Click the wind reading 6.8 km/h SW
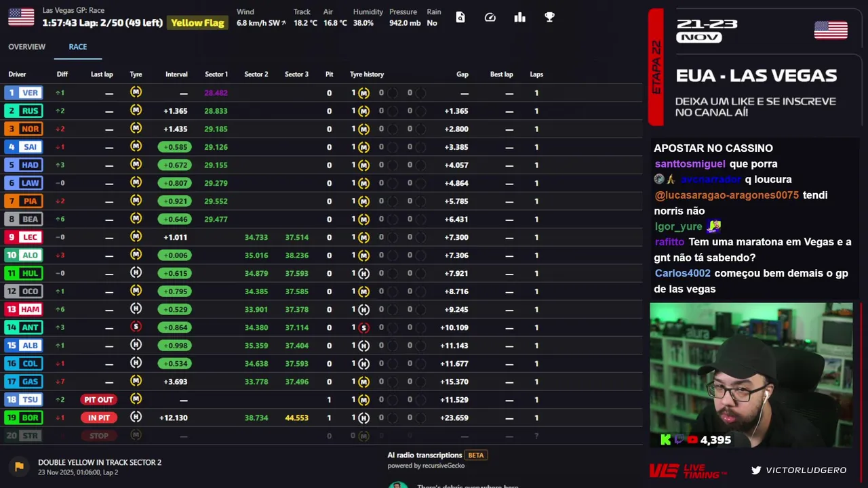The image size is (868, 488). click(261, 23)
